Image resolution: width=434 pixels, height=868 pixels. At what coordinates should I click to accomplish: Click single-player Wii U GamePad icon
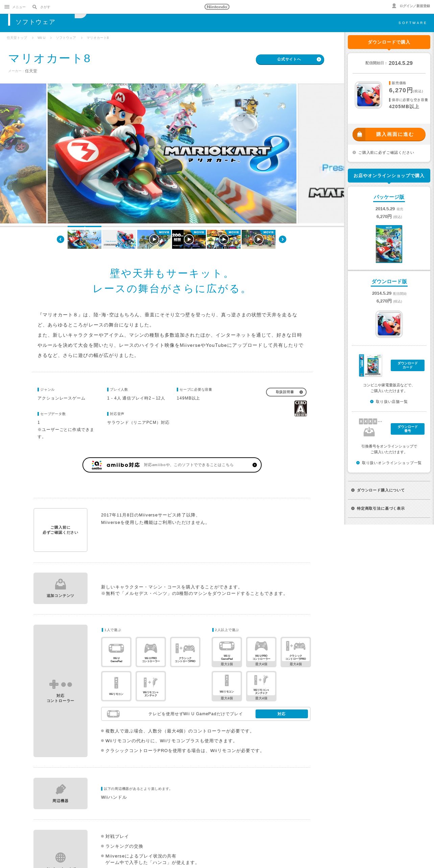[116, 652]
